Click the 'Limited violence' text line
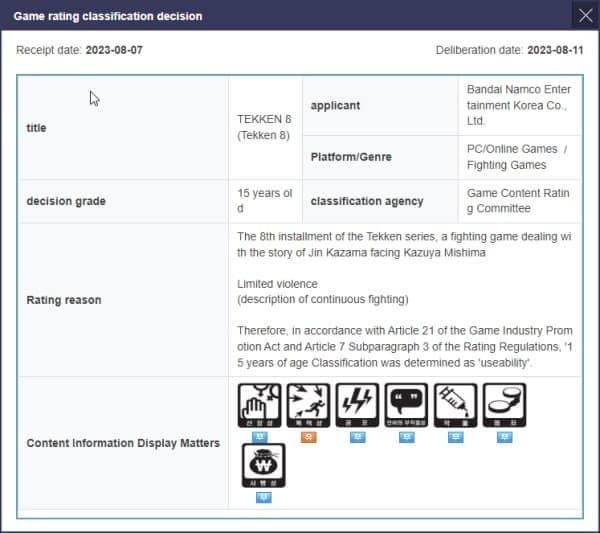This screenshot has height=533, width=600. pos(277,284)
